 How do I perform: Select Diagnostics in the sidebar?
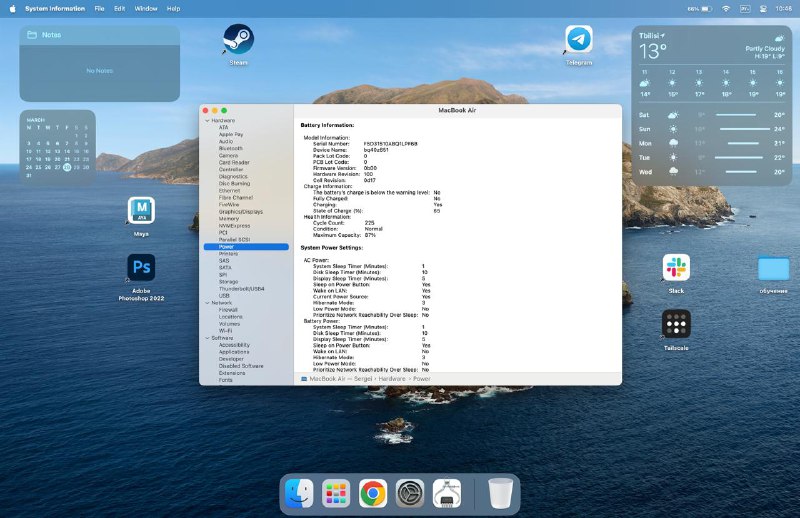tap(233, 176)
